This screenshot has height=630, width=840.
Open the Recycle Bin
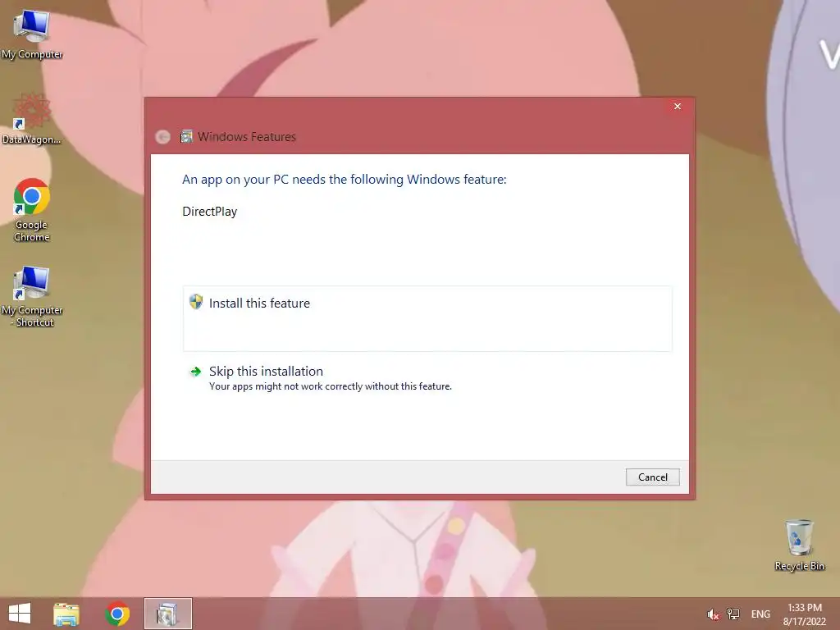click(799, 545)
